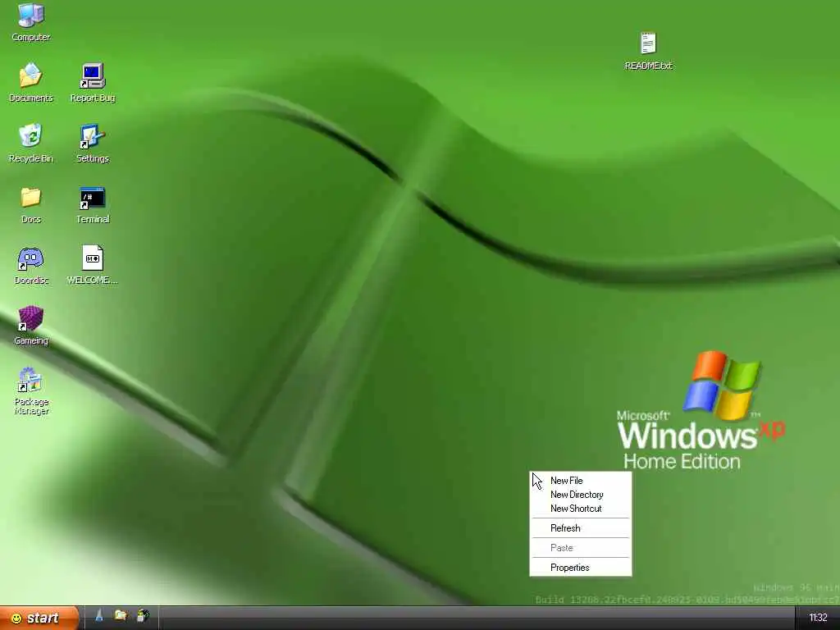The width and height of the screenshot is (840, 630).
Task: Click the third quick launch taskbar icon
Action: [x=143, y=616]
